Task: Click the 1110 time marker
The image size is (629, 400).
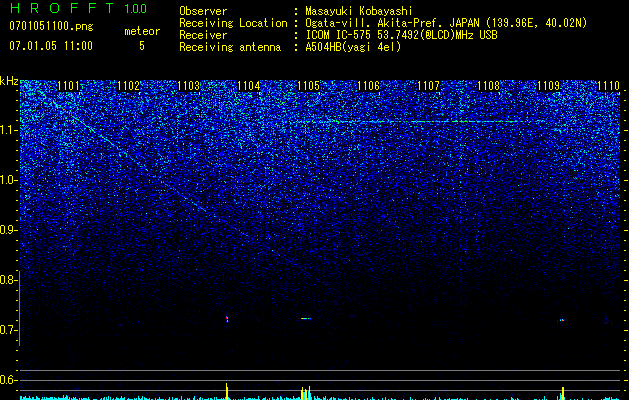Action: pos(609,86)
